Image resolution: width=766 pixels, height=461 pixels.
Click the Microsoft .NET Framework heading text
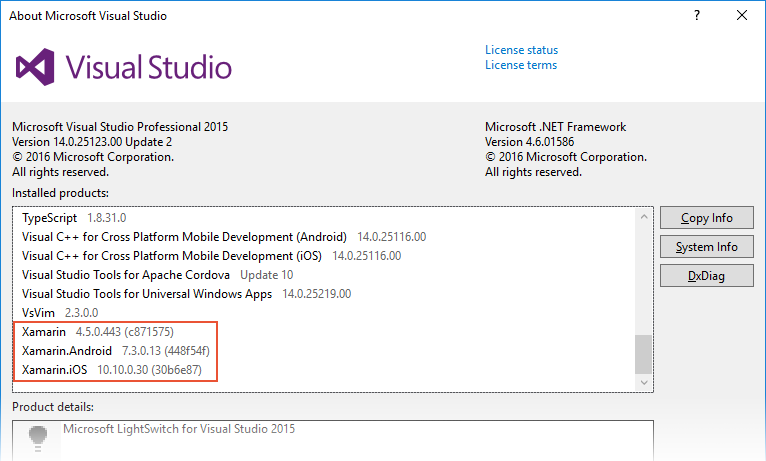pos(555,127)
